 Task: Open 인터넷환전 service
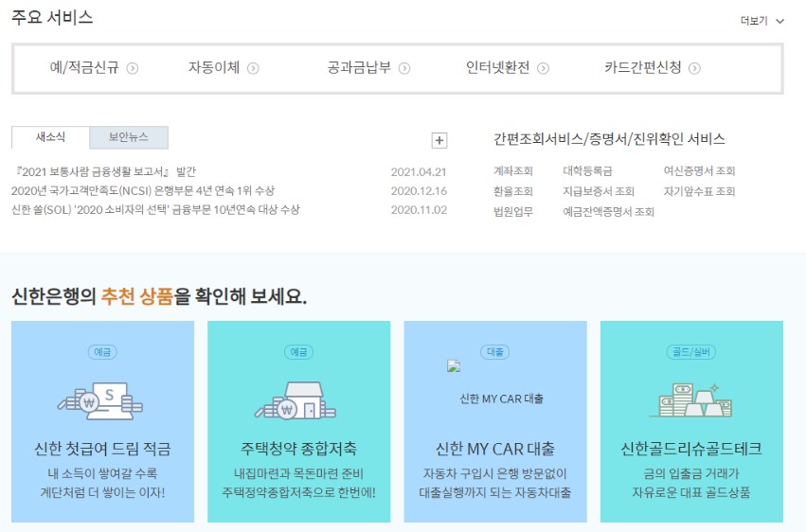click(497, 67)
